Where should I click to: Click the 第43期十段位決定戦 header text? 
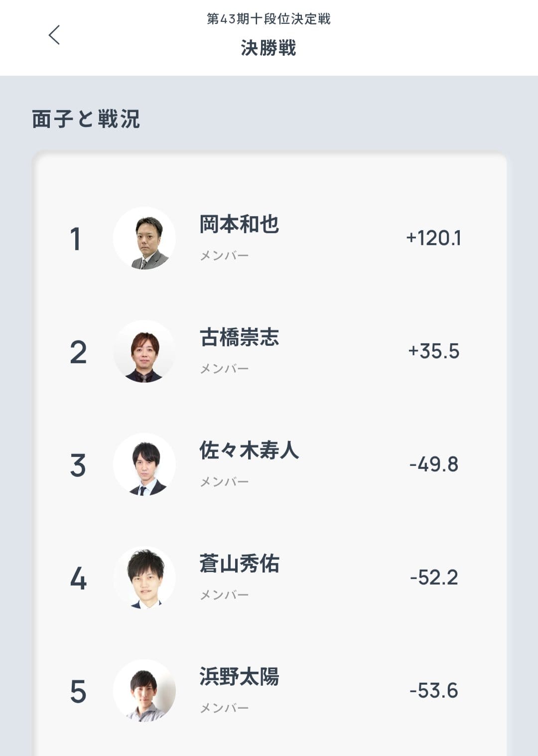[x=269, y=19]
